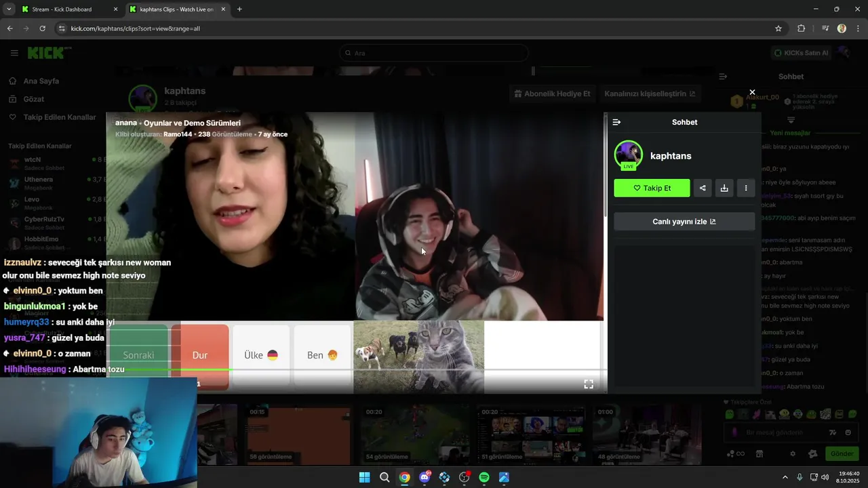Open HobbitEmo followed channel
Viewport: 868px width, 488px height.
click(x=54, y=243)
